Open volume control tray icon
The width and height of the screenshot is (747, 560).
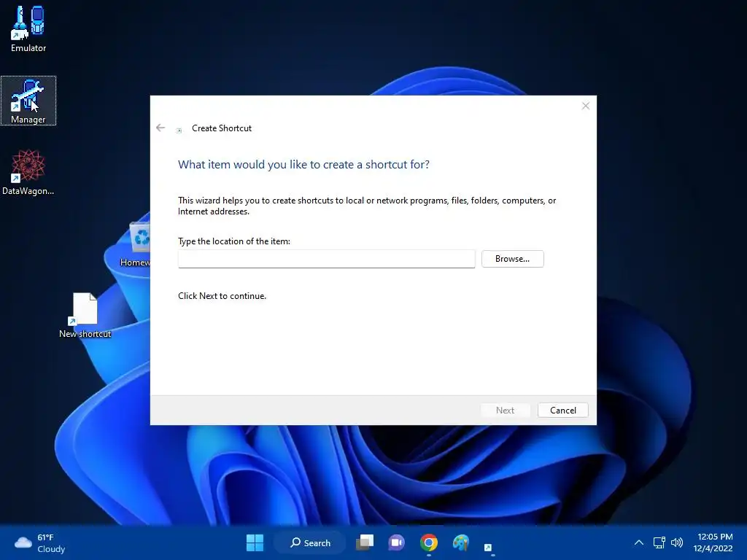pyautogui.click(x=677, y=542)
